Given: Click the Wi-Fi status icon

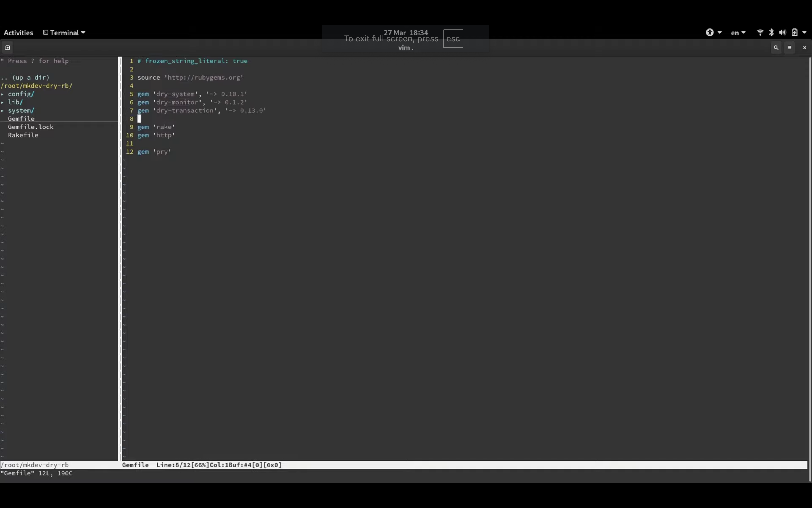Looking at the screenshot, I should [x=760, y=32].
